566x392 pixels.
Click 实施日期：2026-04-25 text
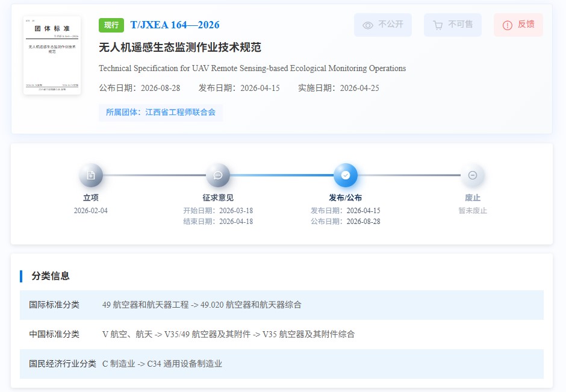point(338,88)
